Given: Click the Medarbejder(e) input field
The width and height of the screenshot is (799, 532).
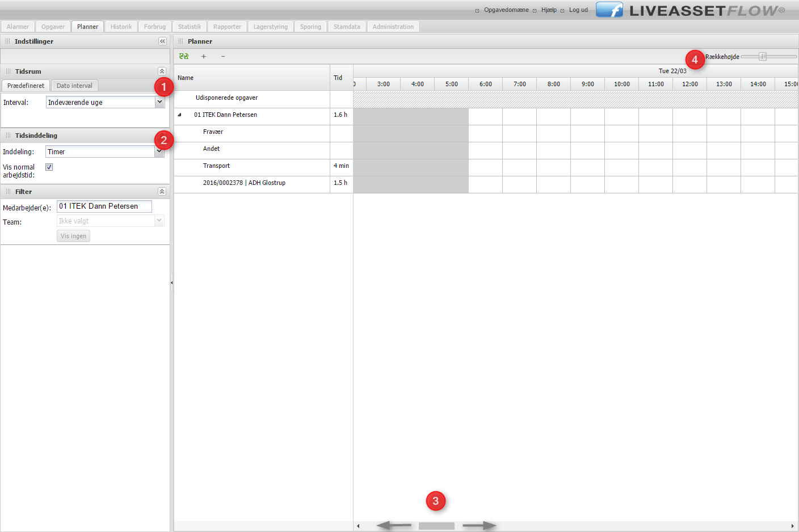Looking at the screenshot, I should coord(104,206).
